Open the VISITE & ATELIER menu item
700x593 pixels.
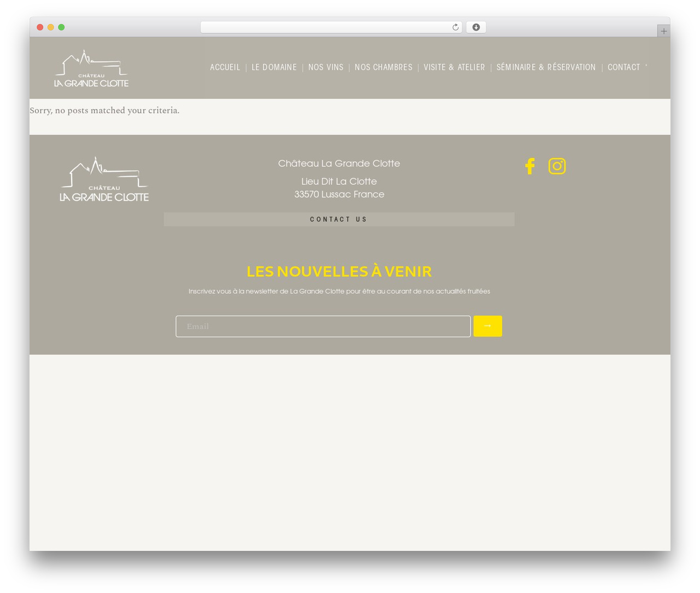click(454, 67)
